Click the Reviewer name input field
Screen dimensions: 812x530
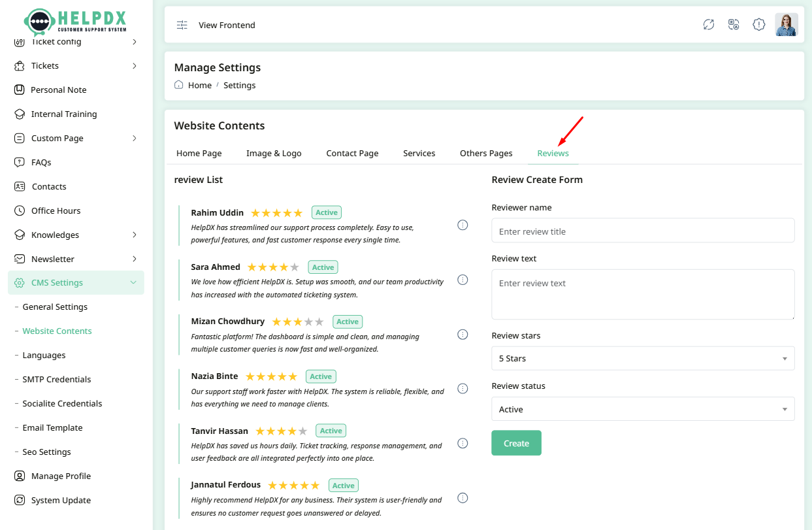coord(643,231)
